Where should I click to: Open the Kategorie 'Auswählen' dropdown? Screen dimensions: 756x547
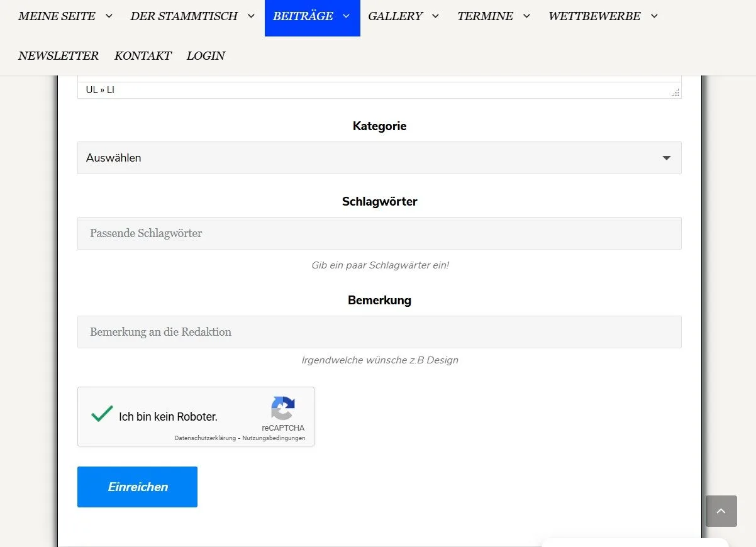click(379, 158)
